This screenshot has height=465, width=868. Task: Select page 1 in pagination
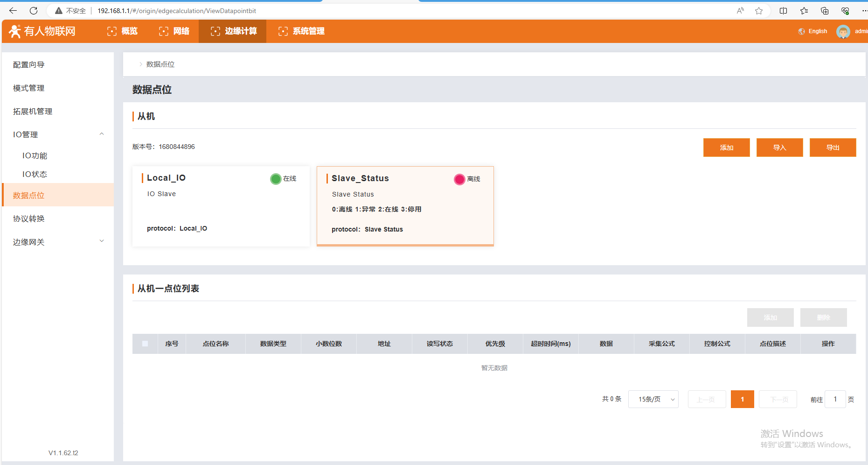coord(743,399)
